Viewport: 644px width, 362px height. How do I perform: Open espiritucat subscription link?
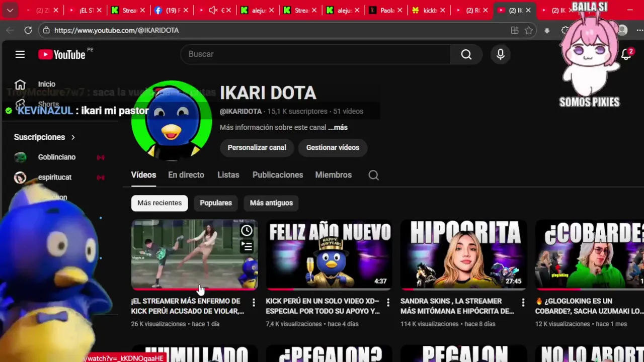(55, 177)
